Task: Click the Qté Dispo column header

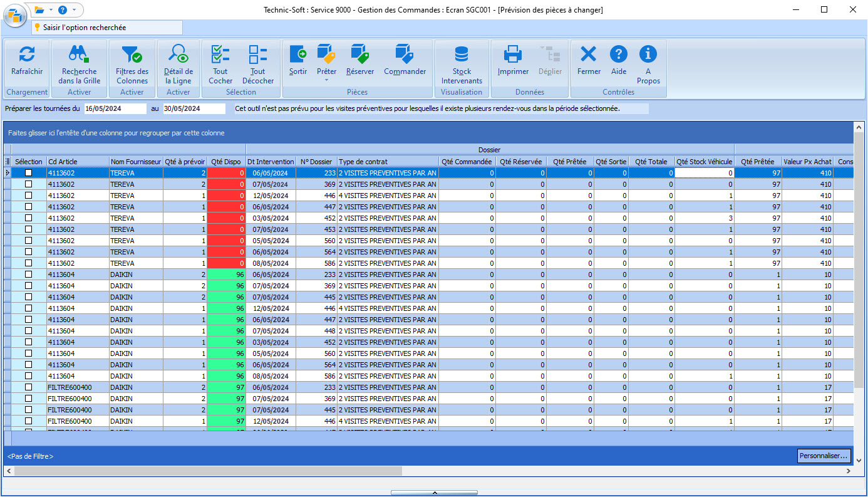Action: (226, 162)
